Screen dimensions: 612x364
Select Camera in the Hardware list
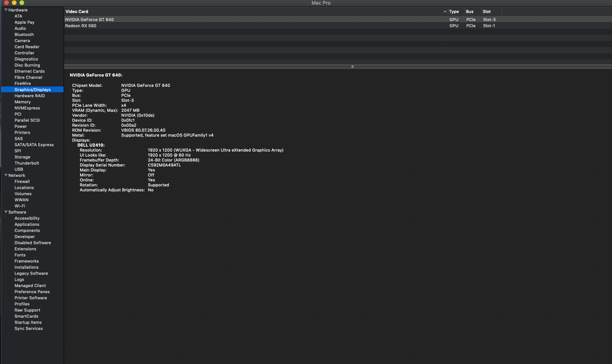pyautogui.click(x=22, y=41)
